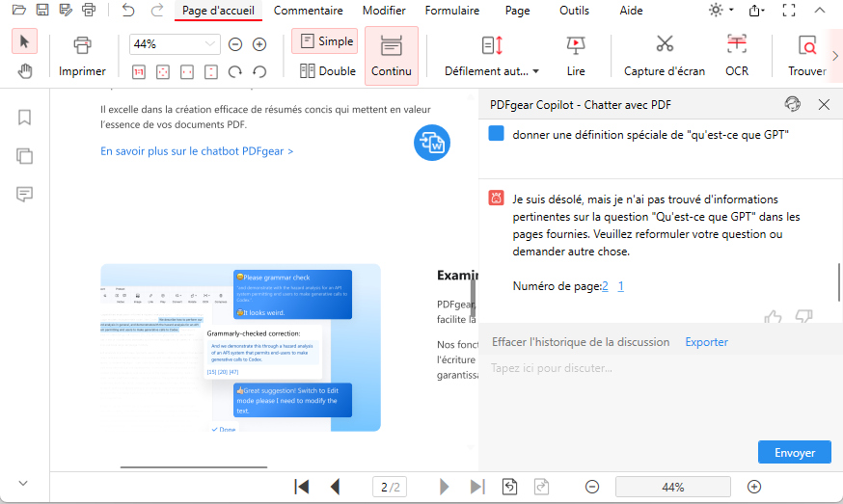
Task: Open the page thumbnails sidebar panel
Action: coord(24,156)
